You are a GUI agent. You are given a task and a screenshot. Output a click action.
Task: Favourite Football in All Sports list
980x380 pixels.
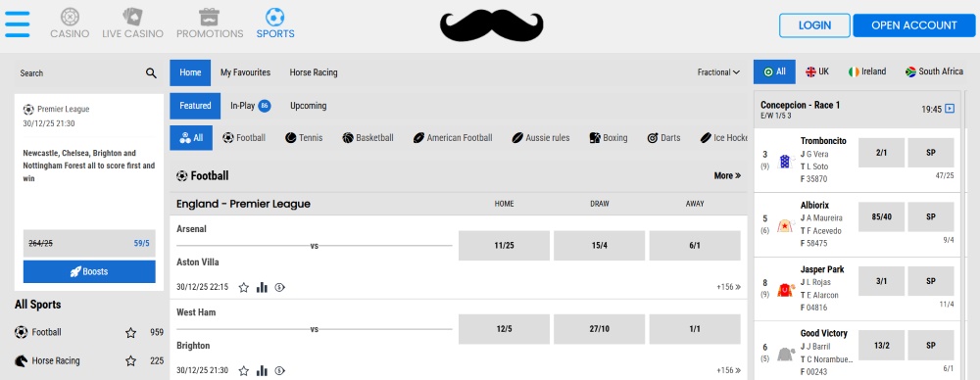(130, 333)
